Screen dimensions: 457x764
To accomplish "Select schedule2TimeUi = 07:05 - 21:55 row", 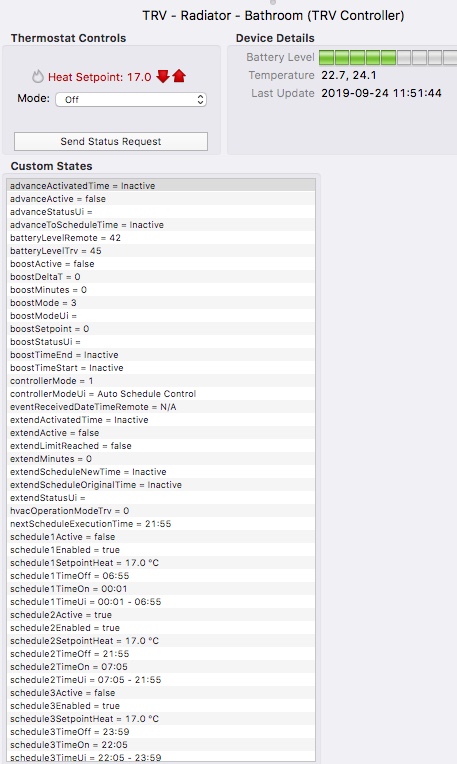I will pyautogui.click(x=161, y=679).
